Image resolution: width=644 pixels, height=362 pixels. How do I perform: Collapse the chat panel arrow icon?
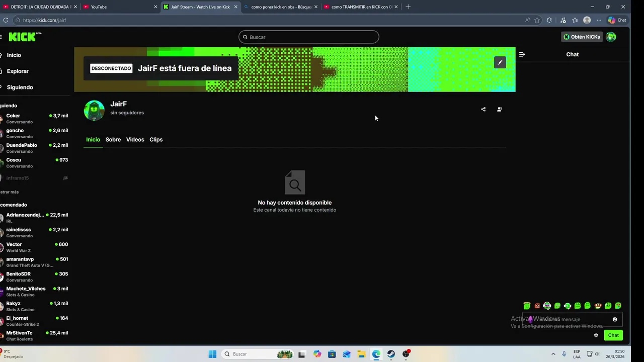coord(522,54)
